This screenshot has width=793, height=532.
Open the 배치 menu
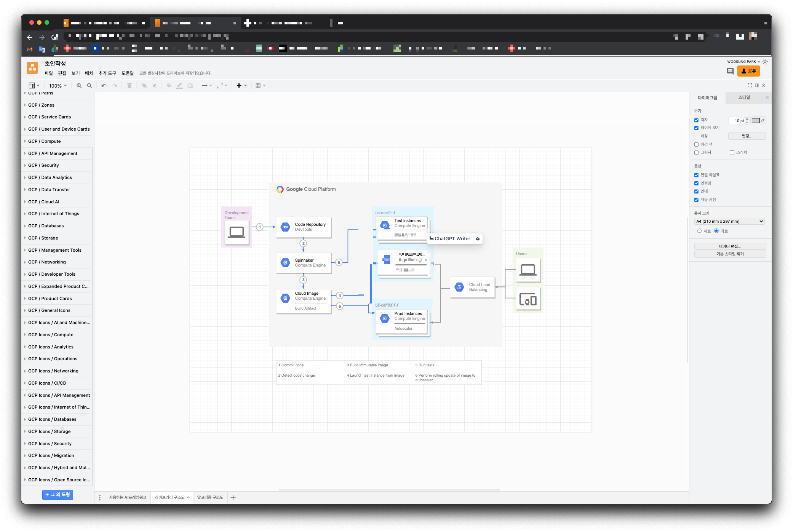tap(89, 73)
